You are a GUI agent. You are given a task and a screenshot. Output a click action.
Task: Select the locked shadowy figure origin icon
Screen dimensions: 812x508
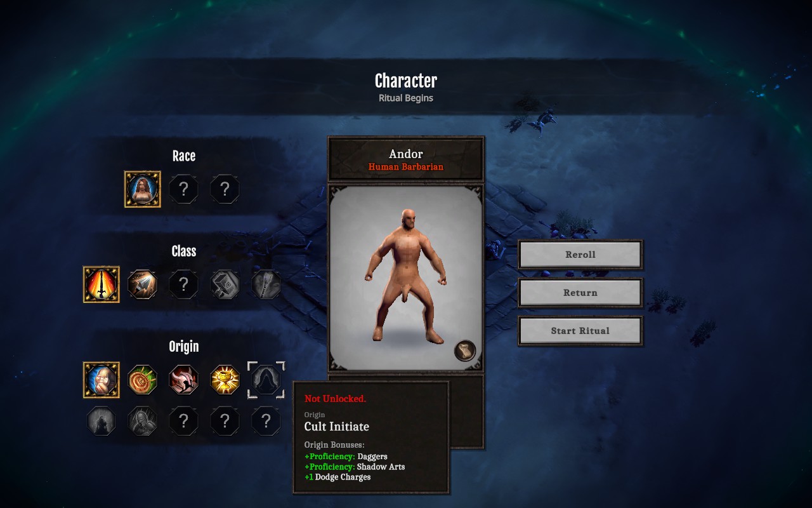(x=101, y=421)
